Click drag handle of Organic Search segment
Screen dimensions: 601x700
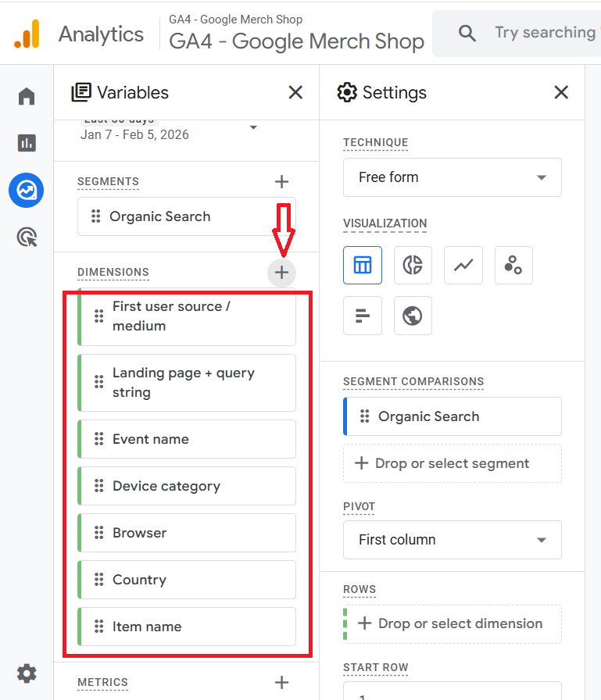pyautogui.click(x=95, y=216)
